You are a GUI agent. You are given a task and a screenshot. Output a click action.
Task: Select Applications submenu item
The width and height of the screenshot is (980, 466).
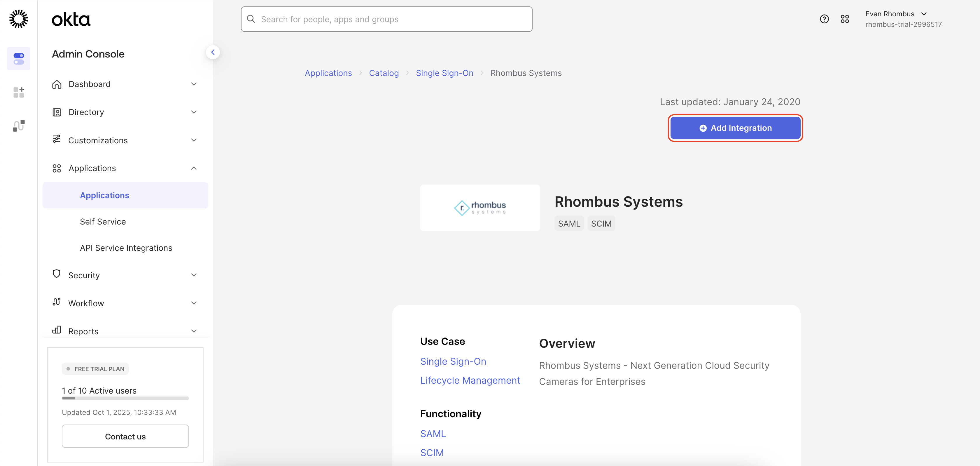tap(125, 195)
